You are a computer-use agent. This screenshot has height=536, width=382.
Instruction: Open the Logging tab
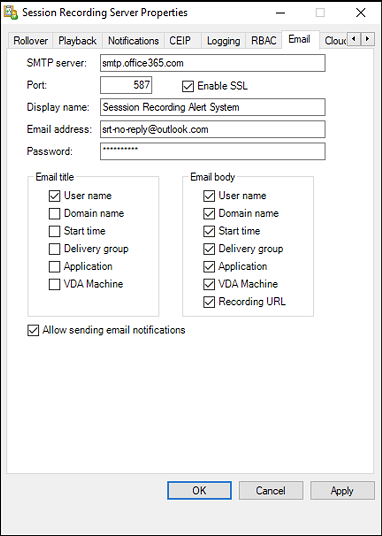(223, 41)
